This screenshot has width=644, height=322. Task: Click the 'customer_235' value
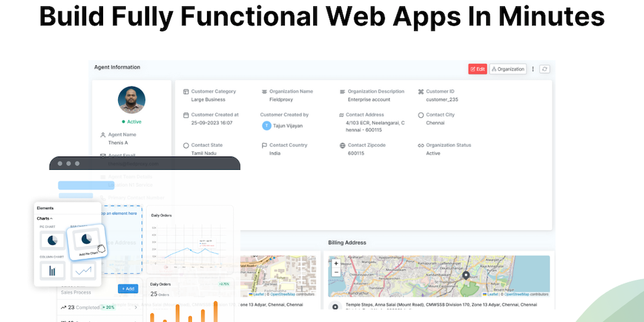tap(442, 100)
